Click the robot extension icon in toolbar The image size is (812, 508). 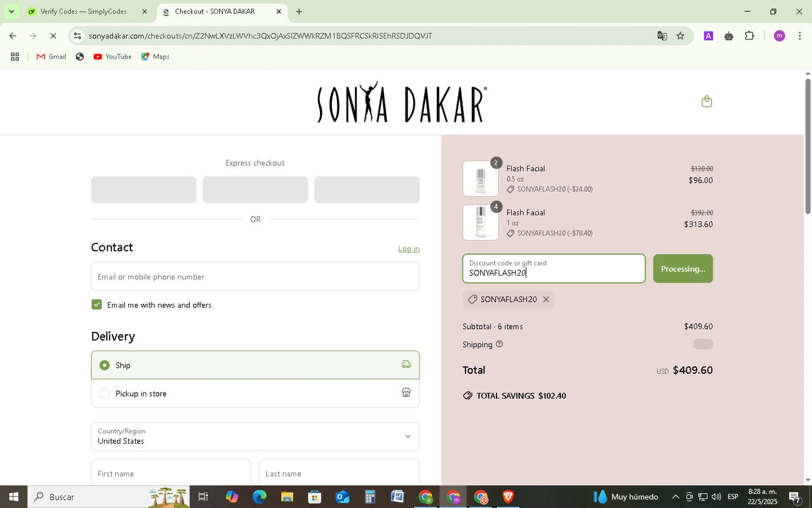pyautogui.click(x=729, y=36)
